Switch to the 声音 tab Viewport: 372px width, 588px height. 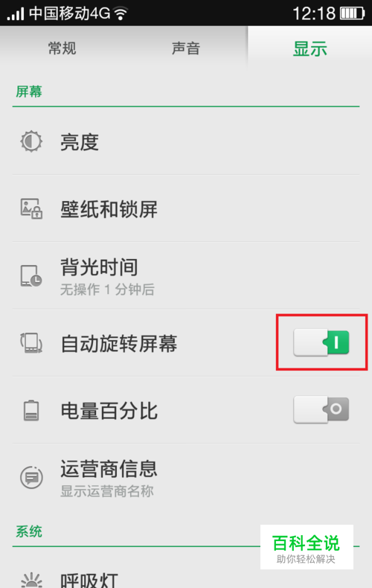point(186,48)
